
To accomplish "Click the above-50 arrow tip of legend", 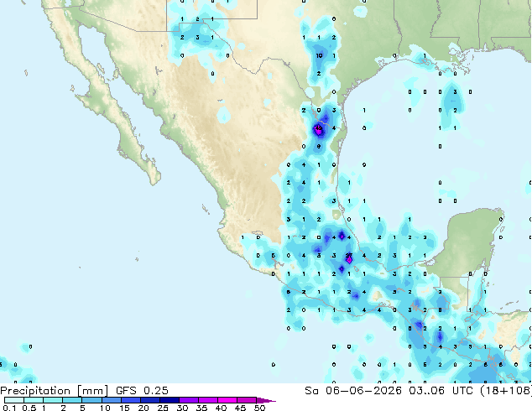I will (266, 400).
